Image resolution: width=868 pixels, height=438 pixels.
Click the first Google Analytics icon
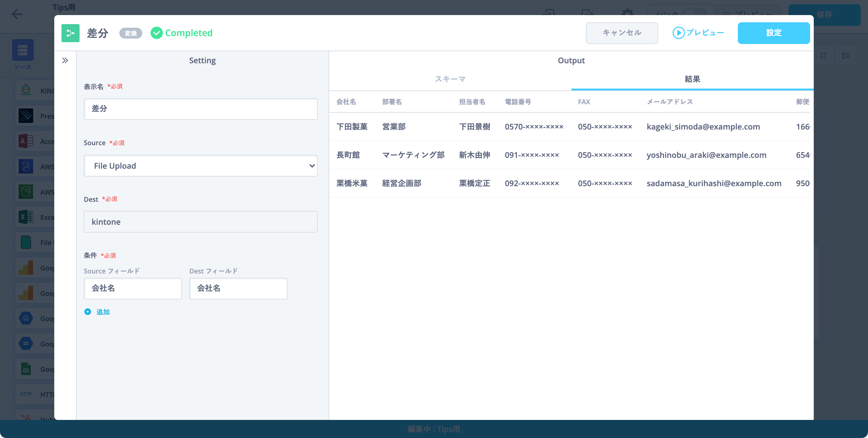pyautogui.click(x=26, y=267)
